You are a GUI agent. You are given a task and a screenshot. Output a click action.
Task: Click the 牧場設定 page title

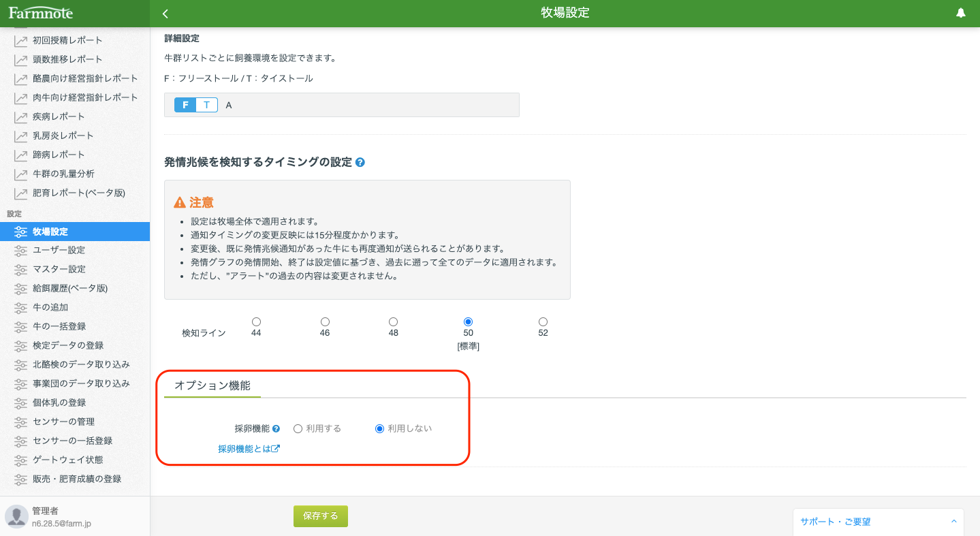565,13
